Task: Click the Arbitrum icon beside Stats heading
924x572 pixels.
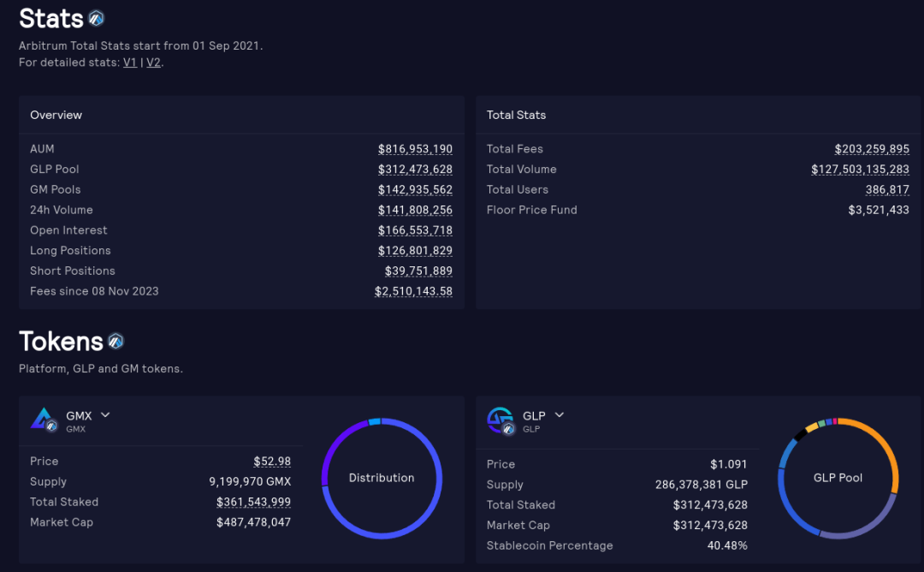Action: pyautogui.click(x=96, y=18)
